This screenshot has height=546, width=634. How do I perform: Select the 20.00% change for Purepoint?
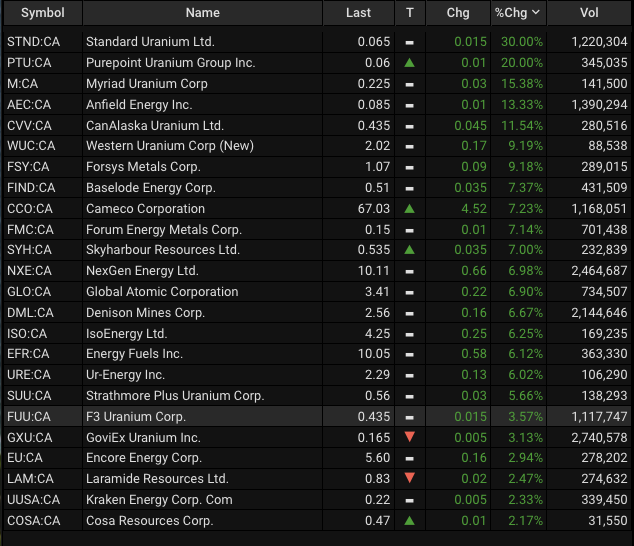coord(522,63)
